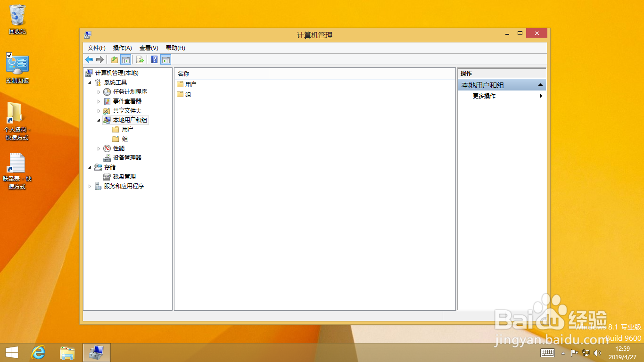The image size is (644, 362).
Task: Click the network tray icon
Action: pyautogui.click(x=586, y=353)
